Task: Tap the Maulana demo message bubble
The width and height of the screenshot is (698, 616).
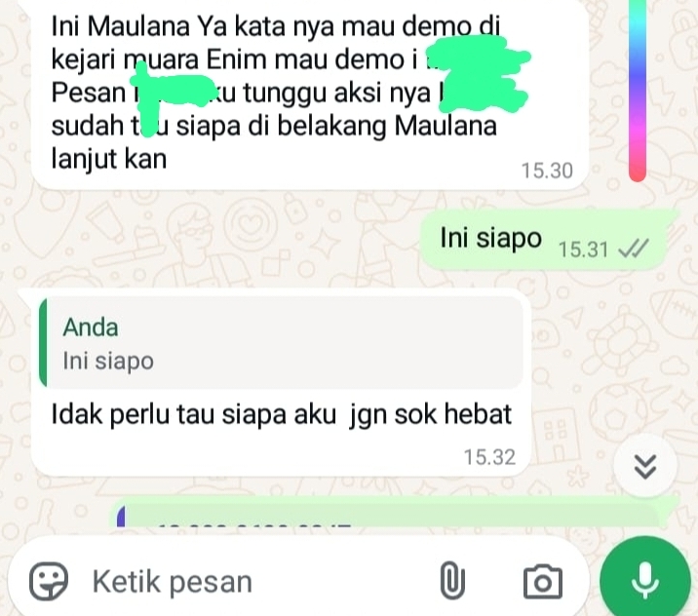Action: tap(310, 94)
